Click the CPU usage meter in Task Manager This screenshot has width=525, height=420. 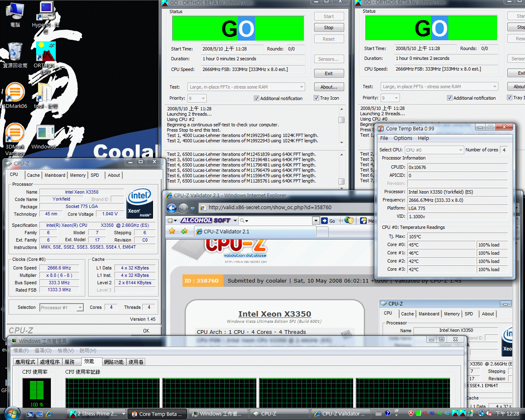tap(37, 394)
